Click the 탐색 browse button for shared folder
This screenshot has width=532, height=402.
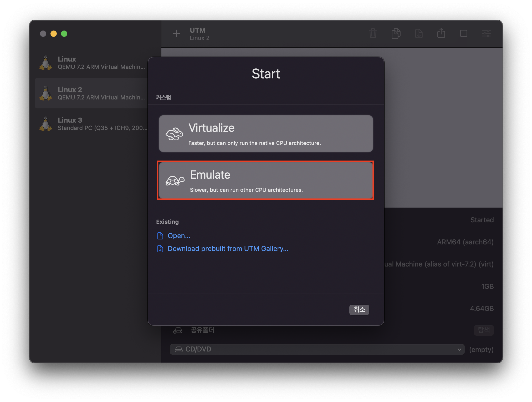pyautogui.click(x=484, y=330)
